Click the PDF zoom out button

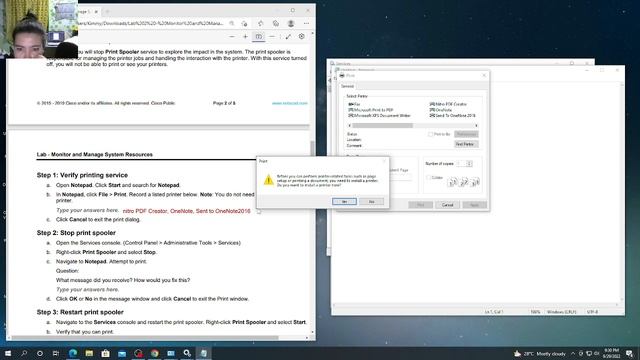click(232, 37)
